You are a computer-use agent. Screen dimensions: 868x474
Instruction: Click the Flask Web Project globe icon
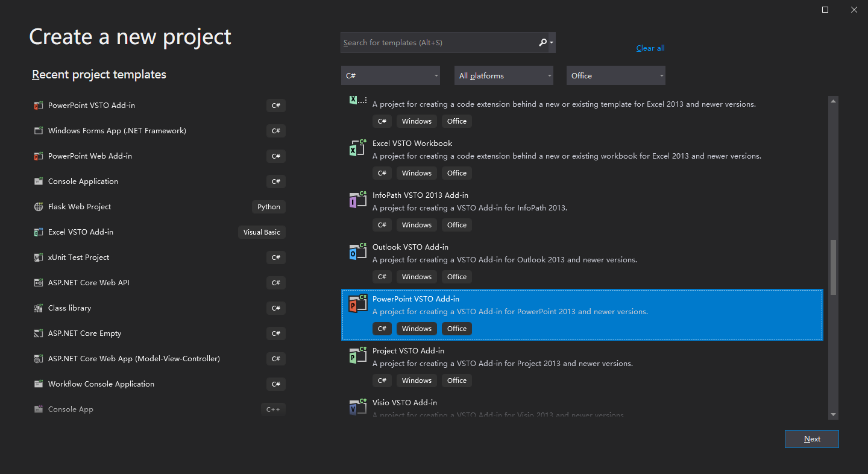pyautogui.click(x=39, y=207)
